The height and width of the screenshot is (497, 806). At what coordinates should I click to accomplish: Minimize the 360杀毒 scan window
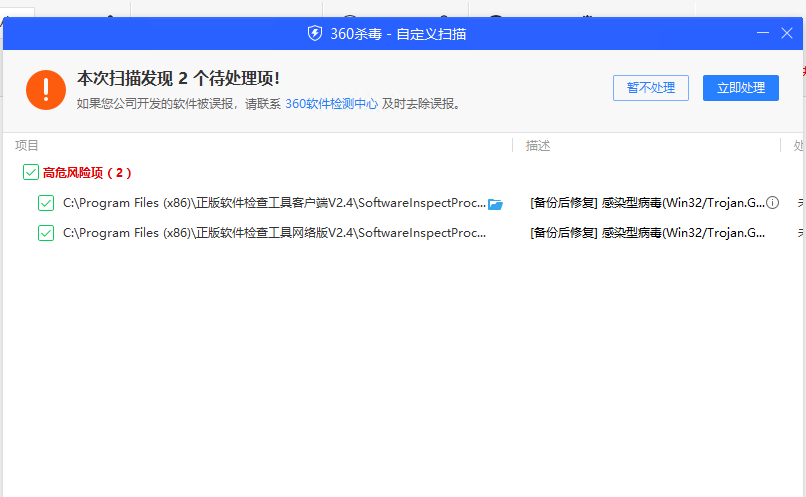click(763, 33)
